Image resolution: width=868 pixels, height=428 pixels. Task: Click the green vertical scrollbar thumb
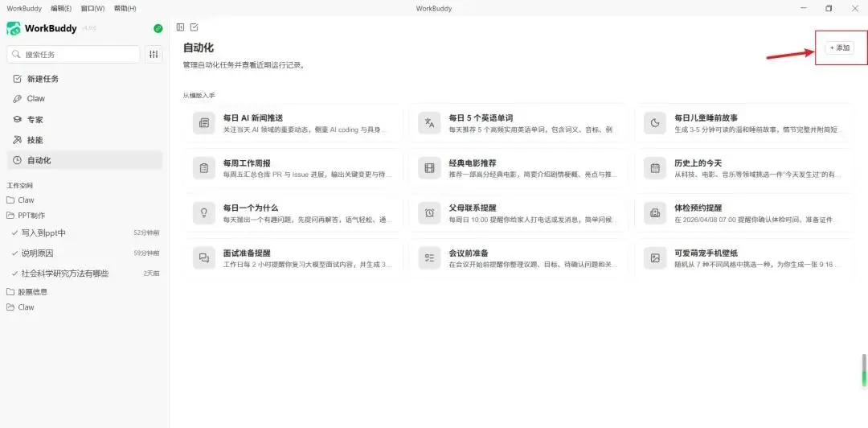[863, 370]
